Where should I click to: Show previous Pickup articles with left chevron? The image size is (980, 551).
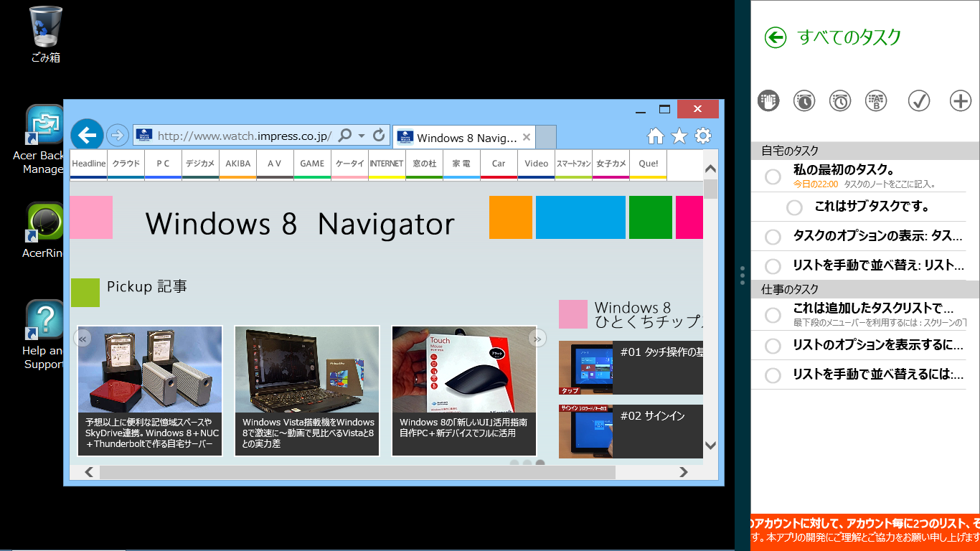84,338
